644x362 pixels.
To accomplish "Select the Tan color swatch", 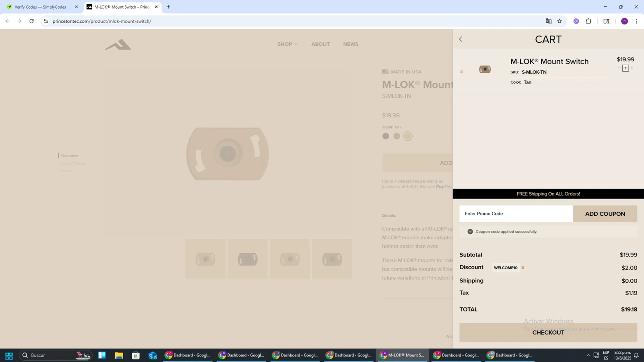I will pyautogui.click(x=408, y=136).
